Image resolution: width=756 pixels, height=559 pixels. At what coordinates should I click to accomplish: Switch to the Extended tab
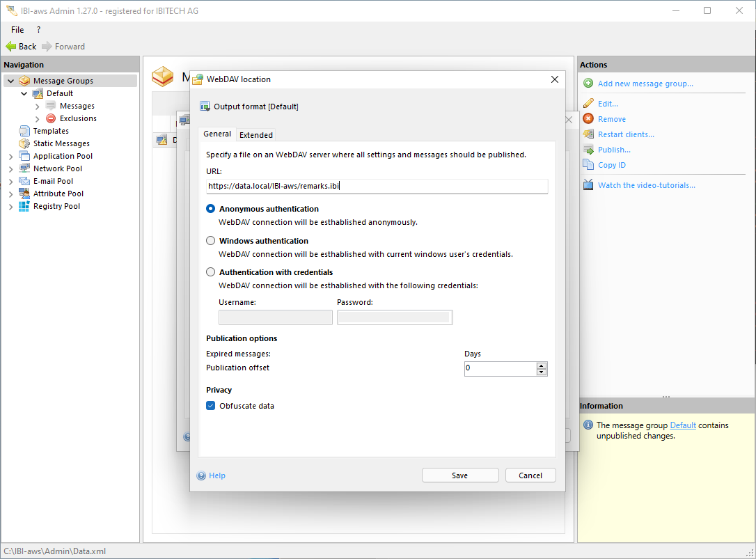(256, 135)
